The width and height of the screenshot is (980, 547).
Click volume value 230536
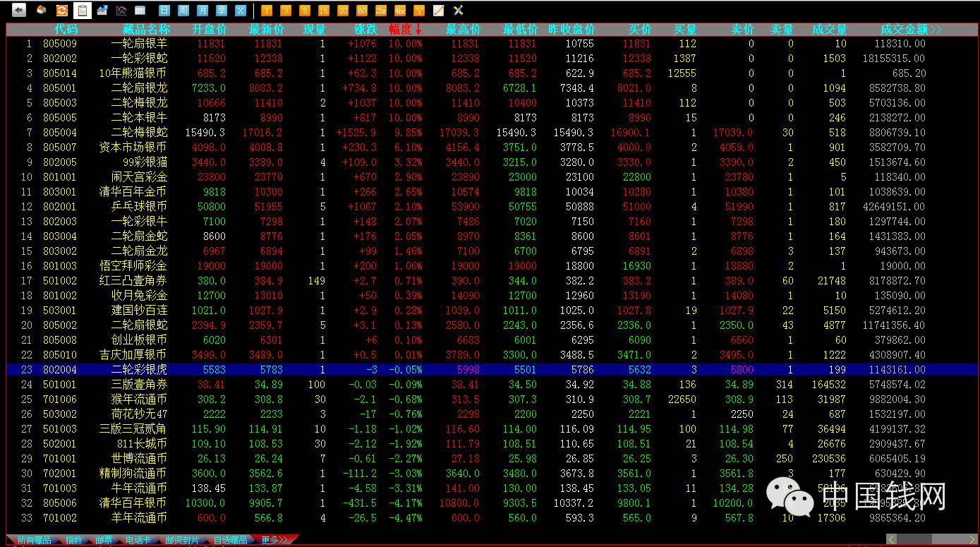coord(828,459)
